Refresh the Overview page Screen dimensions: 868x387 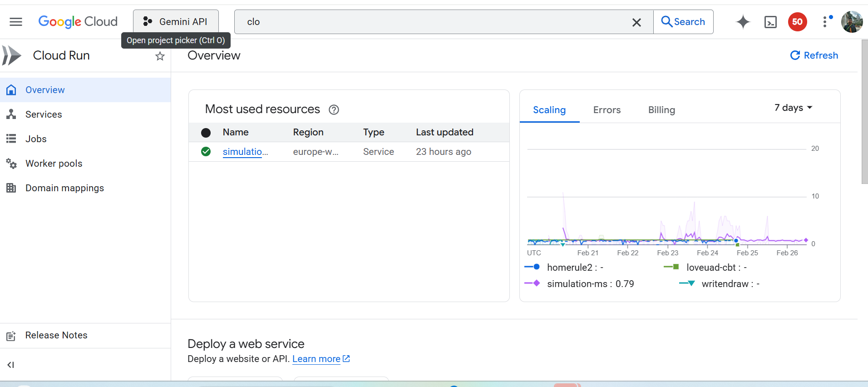tap(814, 55)
